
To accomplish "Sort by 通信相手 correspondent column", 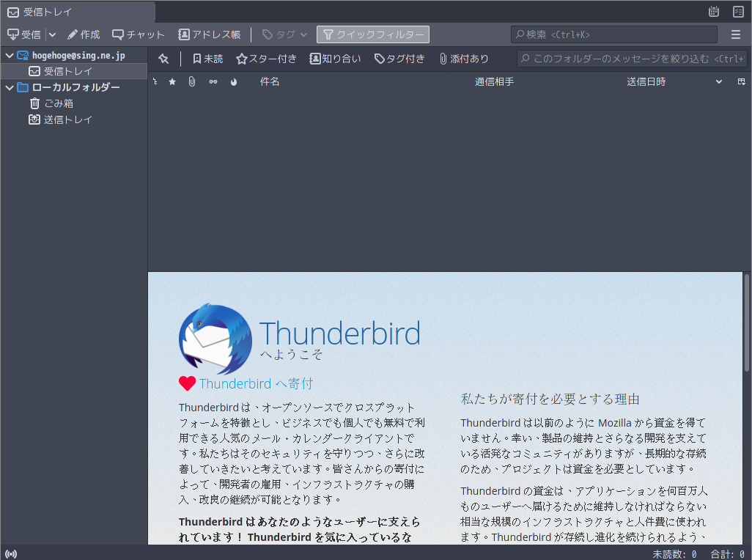I will coord(495,82).
